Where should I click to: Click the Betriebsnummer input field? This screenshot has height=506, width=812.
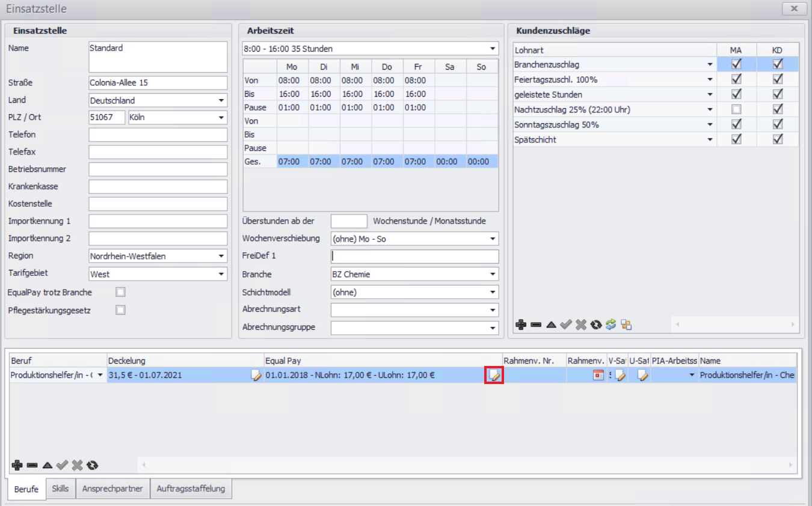tap(158, 169)
